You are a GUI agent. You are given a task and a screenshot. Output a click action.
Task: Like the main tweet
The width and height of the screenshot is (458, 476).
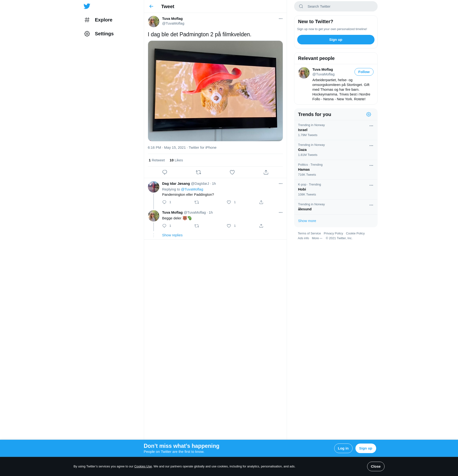tap(232, 172)
